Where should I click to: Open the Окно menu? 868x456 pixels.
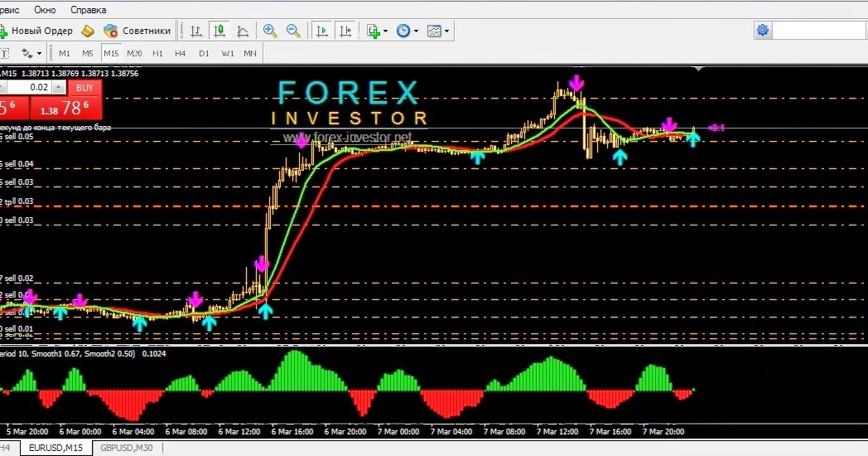coord(45,10)
